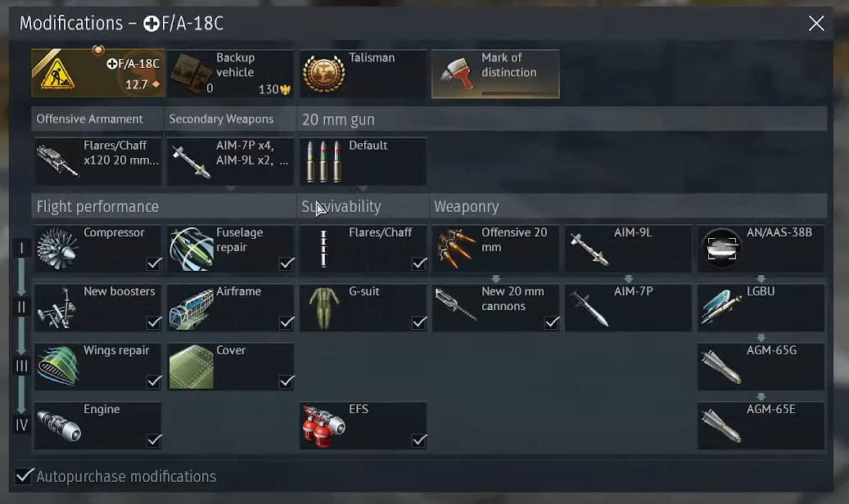Select the Compressor turbine icon

(x=57, y=249)
